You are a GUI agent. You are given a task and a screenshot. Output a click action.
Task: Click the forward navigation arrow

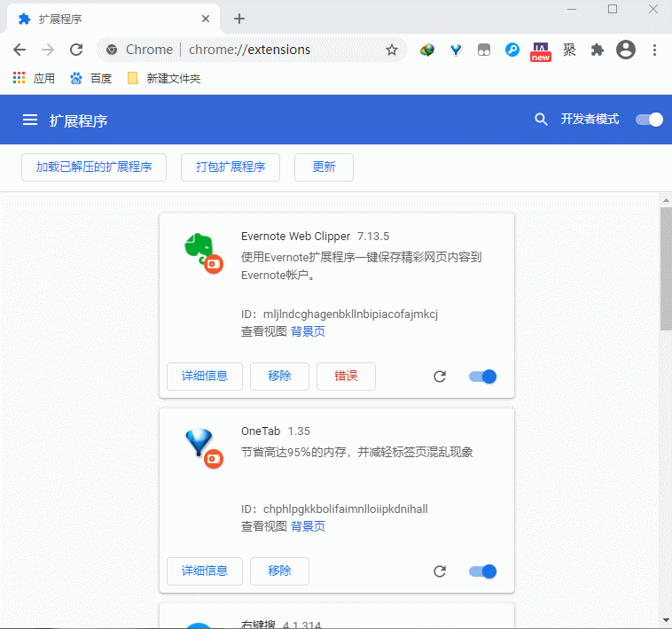click(x=48, y=50)
